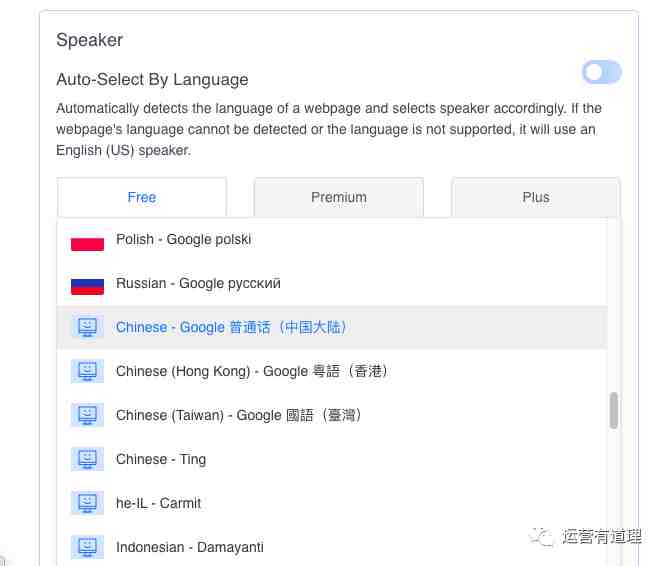Click the computer icon beside Chinese (Hong Kong)
Screen dimensions: 663x566
tap(88, 372)
